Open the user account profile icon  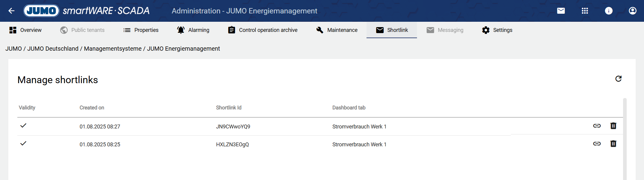[632, 11]
